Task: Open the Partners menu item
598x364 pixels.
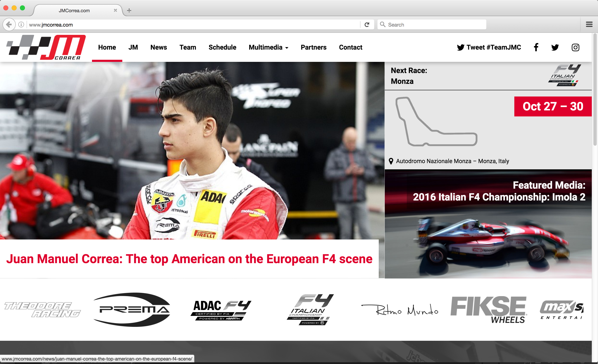Action: 314,47
